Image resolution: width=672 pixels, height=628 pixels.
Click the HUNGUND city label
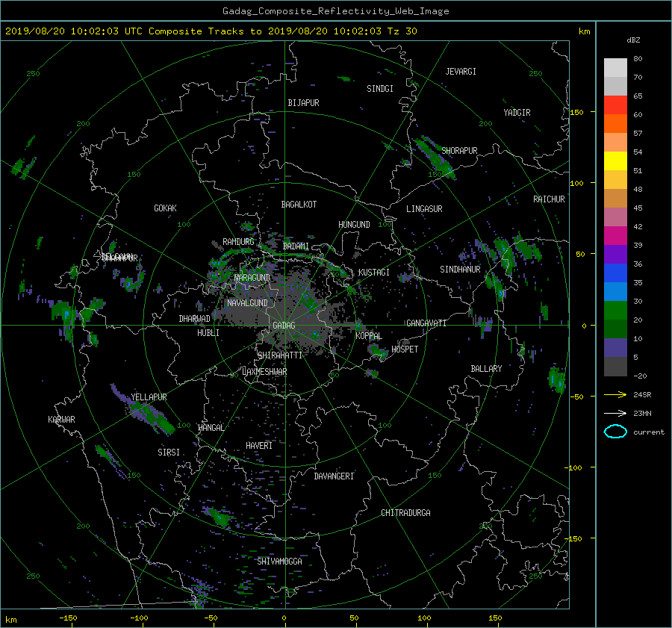[x=354, y=225]
